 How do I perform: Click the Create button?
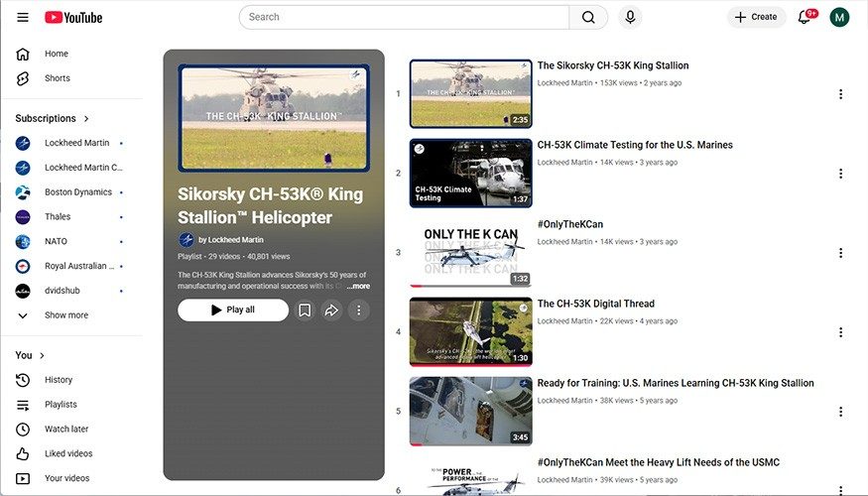tap(756, 17)
